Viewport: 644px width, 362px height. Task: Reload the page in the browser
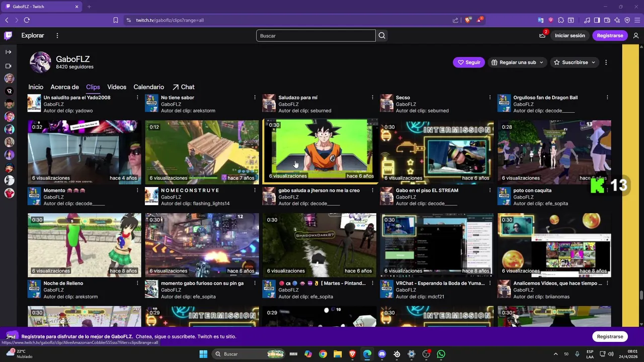27,20
